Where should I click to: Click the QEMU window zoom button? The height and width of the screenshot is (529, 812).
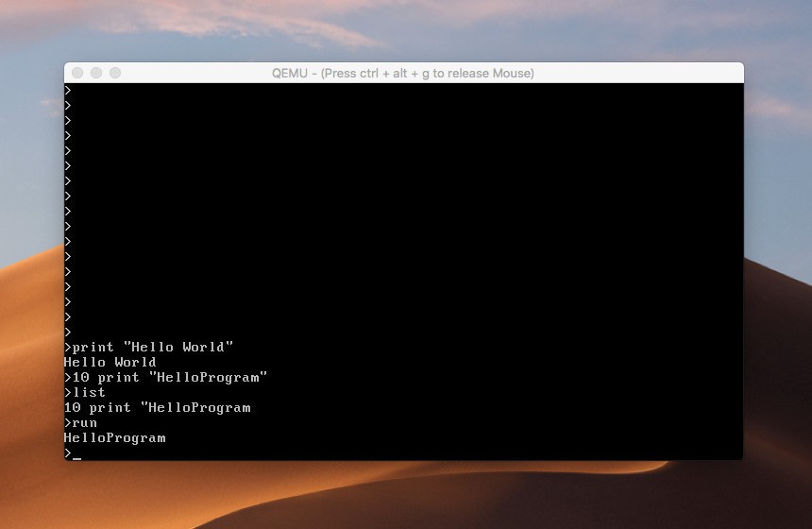(x=115, y=73)
